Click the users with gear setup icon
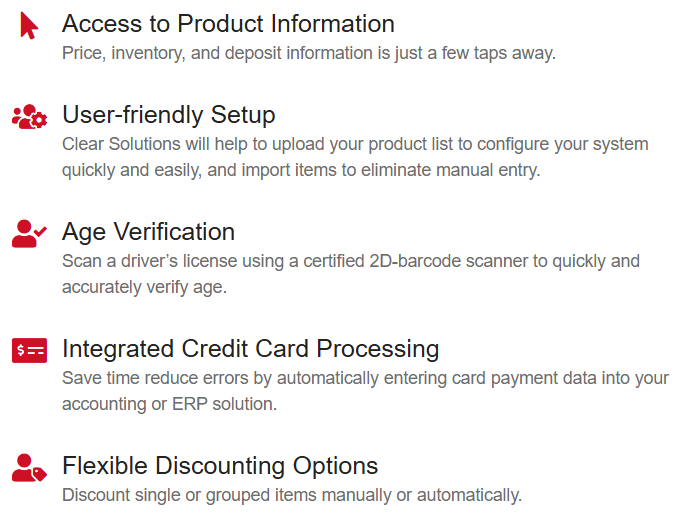686x517 pixels. coord(29,116)
